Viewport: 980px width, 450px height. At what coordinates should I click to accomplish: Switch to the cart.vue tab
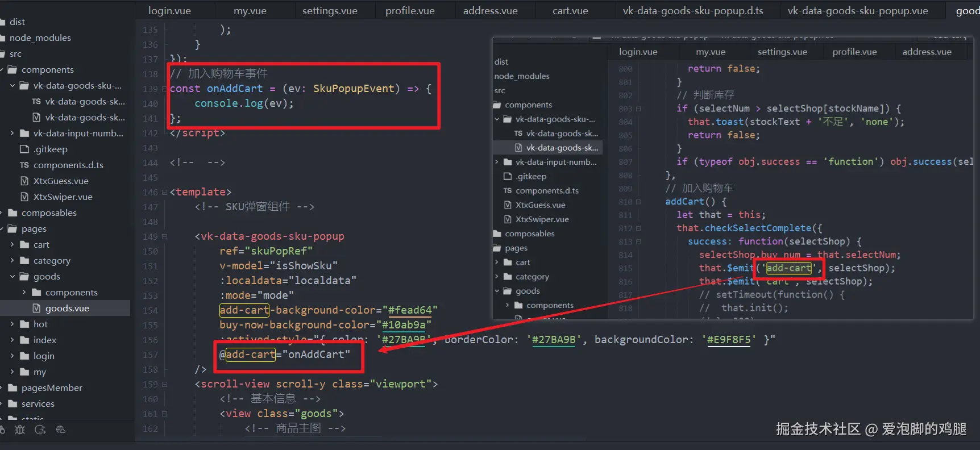coord(570,11)
